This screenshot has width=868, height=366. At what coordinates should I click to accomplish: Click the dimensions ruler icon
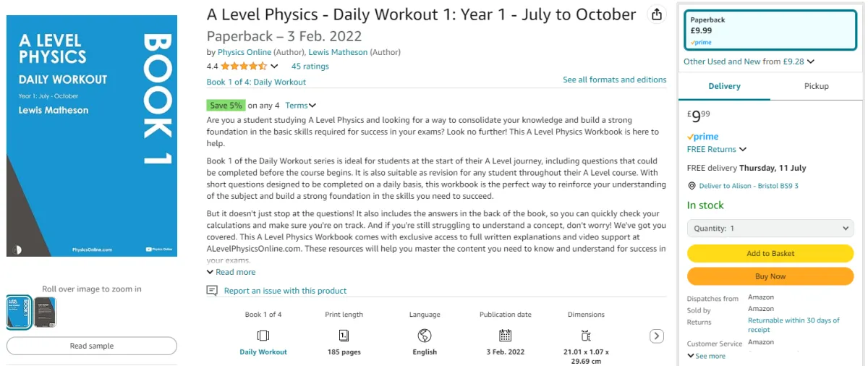click(x=586, y=335)
